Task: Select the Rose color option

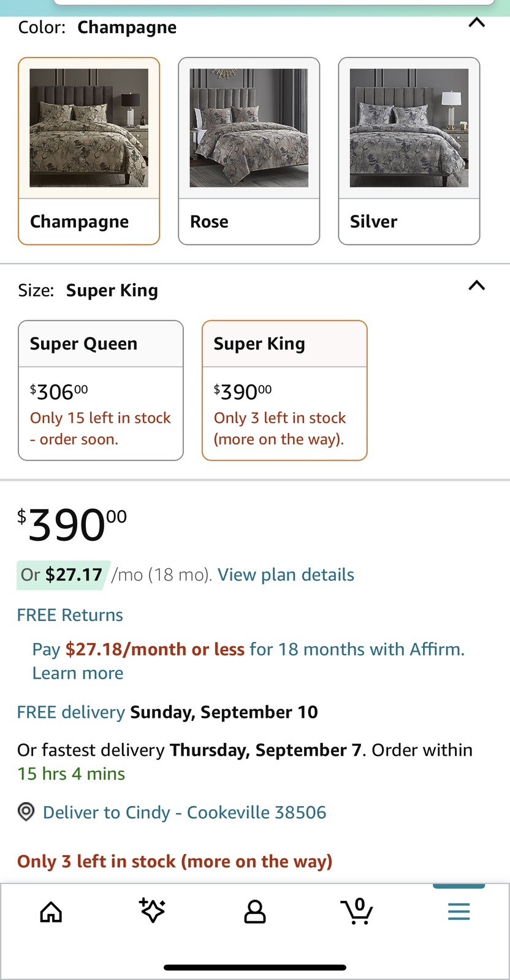Action: [x=249, y=151]
